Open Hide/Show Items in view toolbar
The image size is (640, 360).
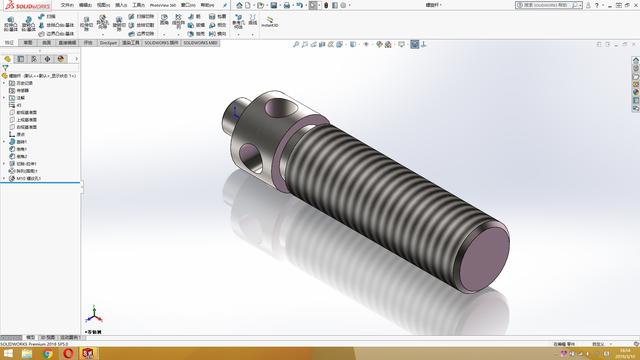366,44
